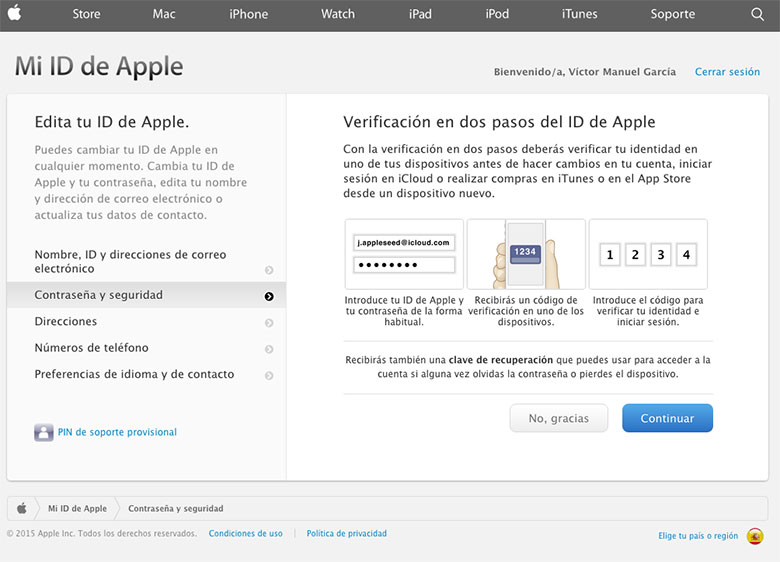This screenshot has height=562, width=780.
Task: Click the Mi ID de Apple breadcrumb
Action: [77, 508]
